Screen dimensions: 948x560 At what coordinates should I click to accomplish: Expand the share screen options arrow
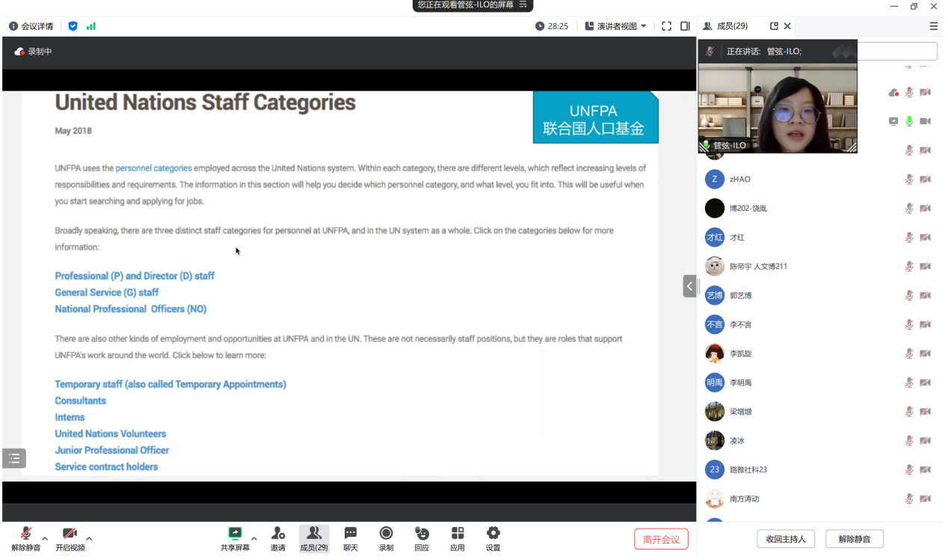coord(253,538)
